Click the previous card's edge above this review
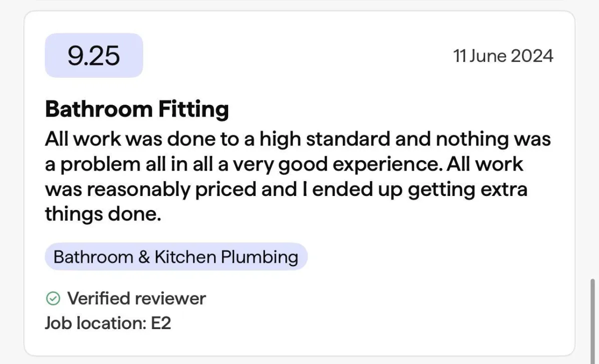Viewport: 599px width, 364px height. coord(299,1)
